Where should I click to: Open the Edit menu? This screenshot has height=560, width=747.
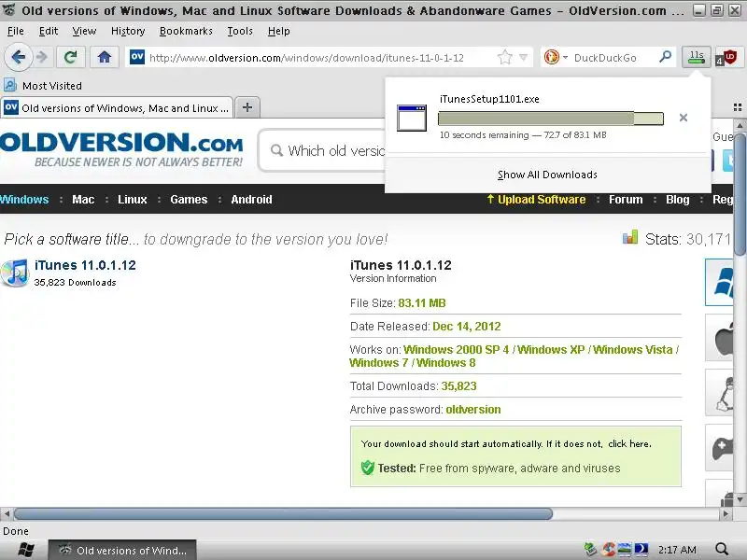click(x=49, y=31)
